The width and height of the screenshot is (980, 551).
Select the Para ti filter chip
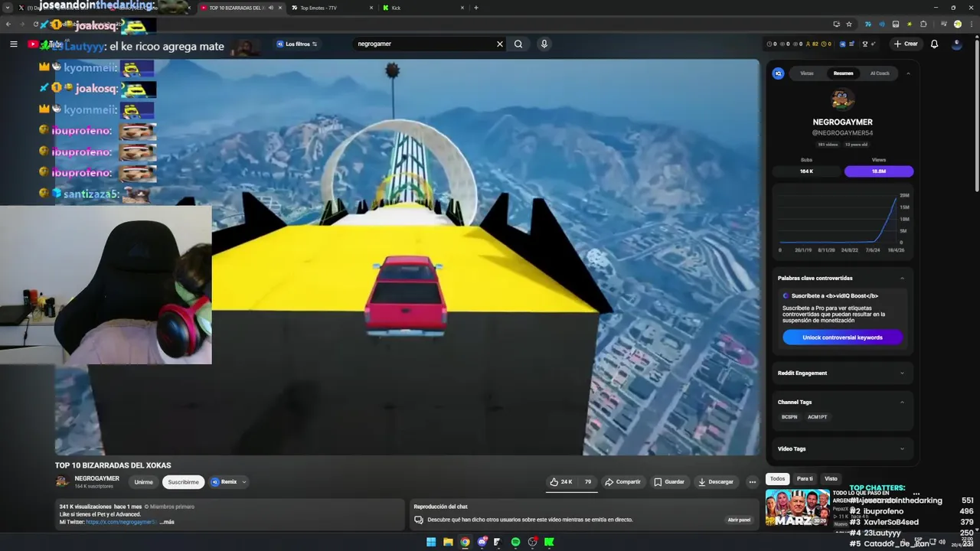(805, 479)
